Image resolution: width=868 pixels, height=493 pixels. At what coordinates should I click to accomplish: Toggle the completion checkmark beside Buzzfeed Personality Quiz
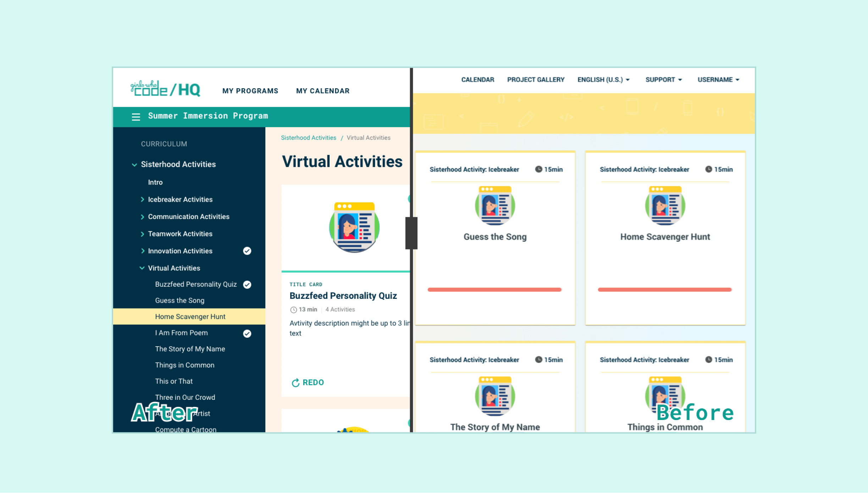tap(247, 284)
